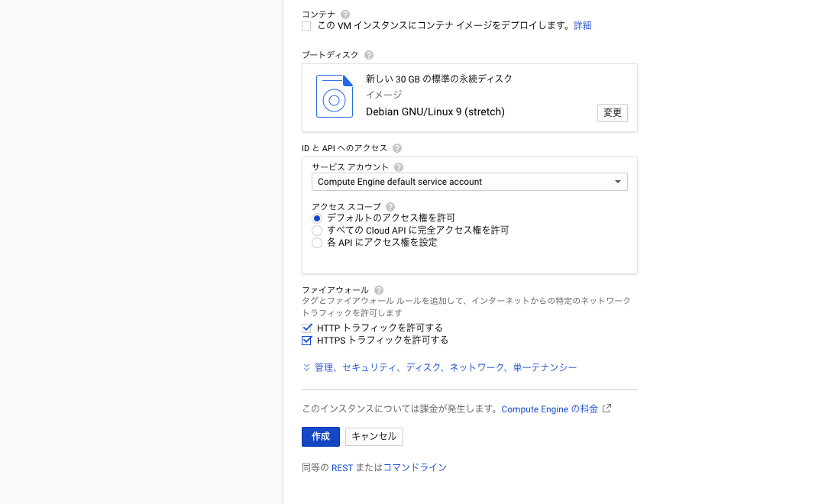828x504 pixels.
Task: Select すべての Cloud API に完全アクセス権を許可
Action: pos(317,230)
